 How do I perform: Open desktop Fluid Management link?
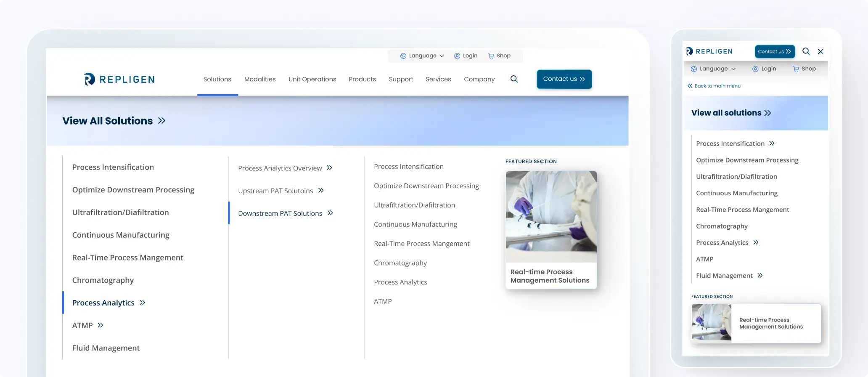[106, 348]
